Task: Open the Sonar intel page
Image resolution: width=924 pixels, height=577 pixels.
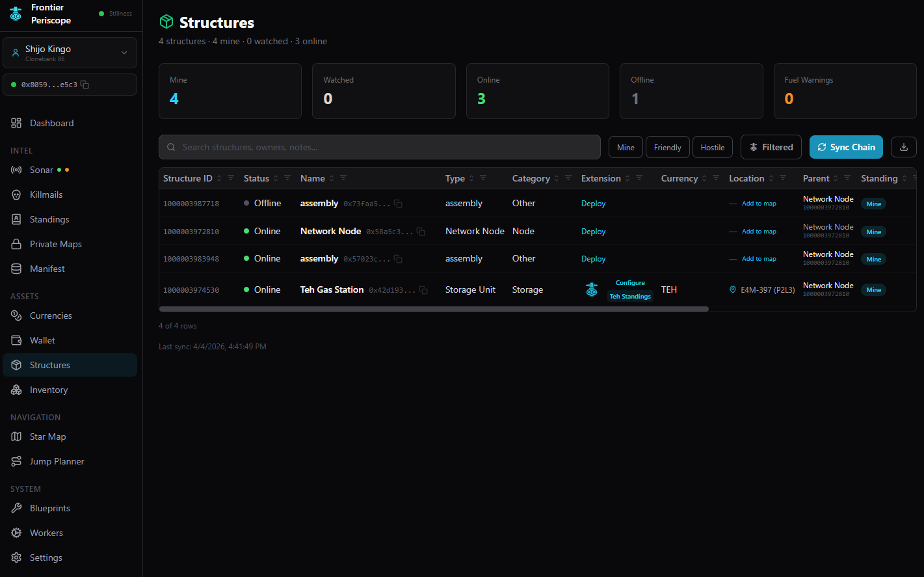Action: point(70,170)
